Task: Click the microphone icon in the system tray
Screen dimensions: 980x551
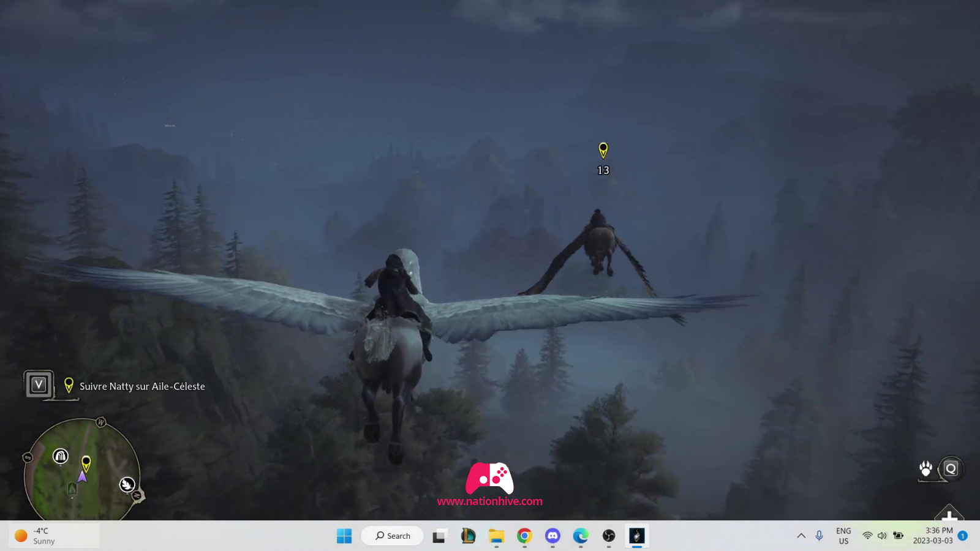Action: 820,536
